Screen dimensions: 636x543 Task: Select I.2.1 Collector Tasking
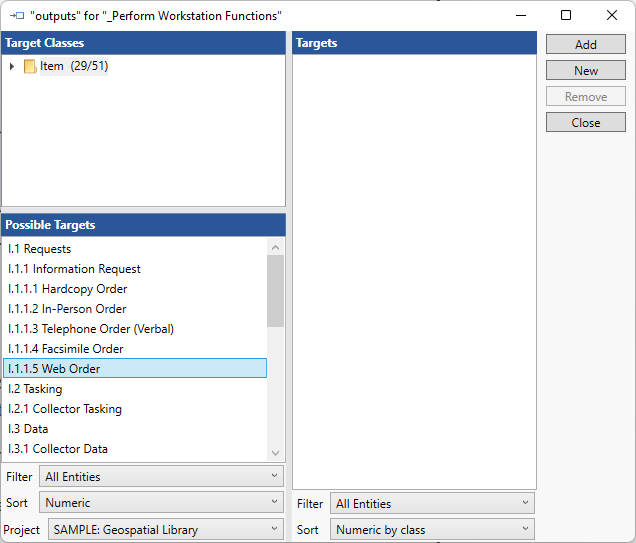(x=65, y=409)
